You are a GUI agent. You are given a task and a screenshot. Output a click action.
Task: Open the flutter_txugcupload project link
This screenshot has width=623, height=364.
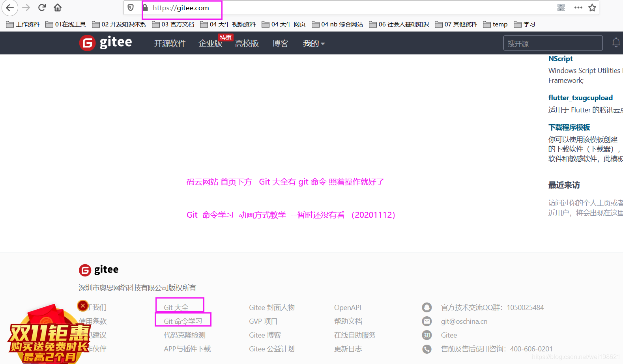coord(580,98)
